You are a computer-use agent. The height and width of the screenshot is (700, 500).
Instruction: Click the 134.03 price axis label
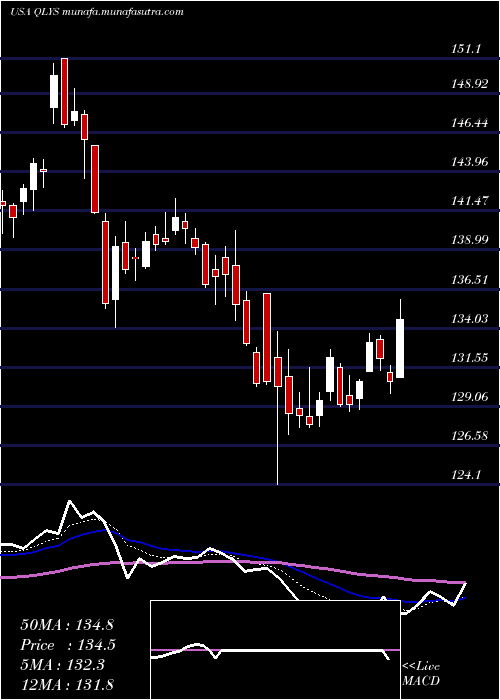point(470,319)
